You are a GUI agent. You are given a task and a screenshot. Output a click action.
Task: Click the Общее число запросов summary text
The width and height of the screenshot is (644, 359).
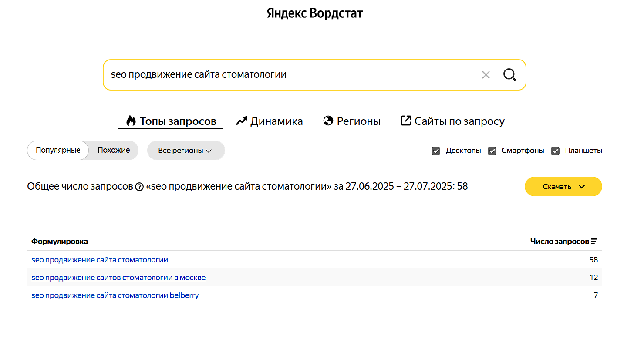pos(247,186)
